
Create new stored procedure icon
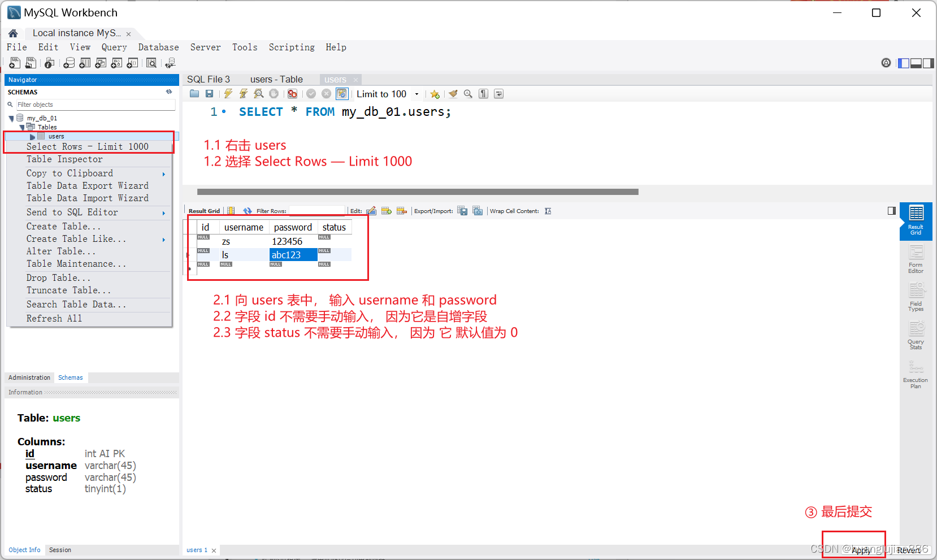(116, 63)
